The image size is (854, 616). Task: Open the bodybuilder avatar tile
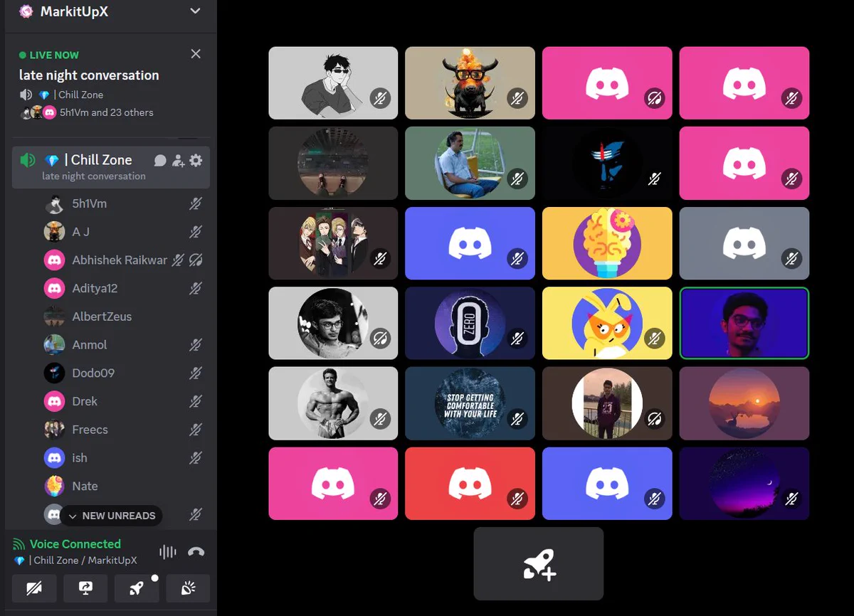pyautogui.click(x=333, y=403)
